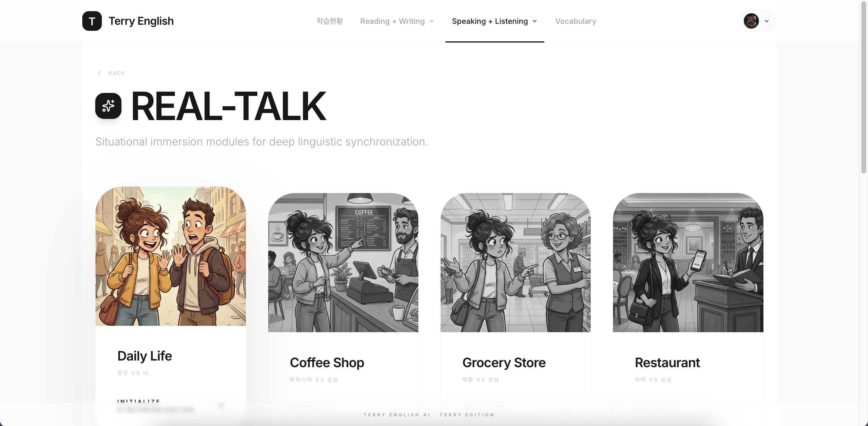Click the Terry English brand name

pos(141,21)
